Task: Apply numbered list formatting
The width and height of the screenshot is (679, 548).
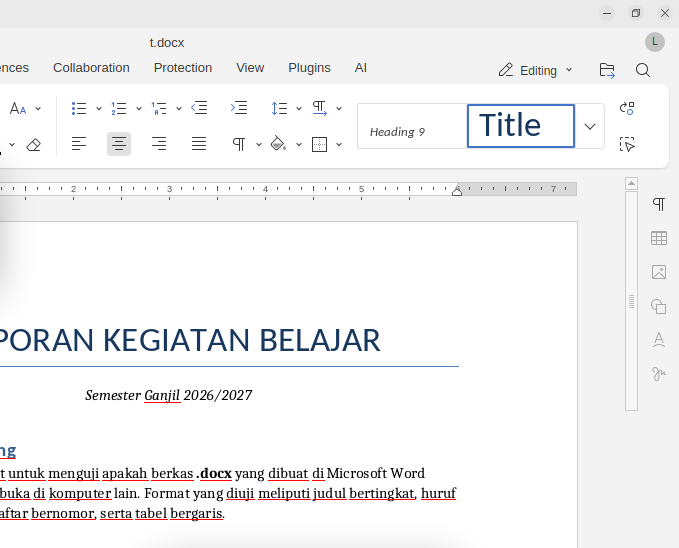Action: point(119,108)
